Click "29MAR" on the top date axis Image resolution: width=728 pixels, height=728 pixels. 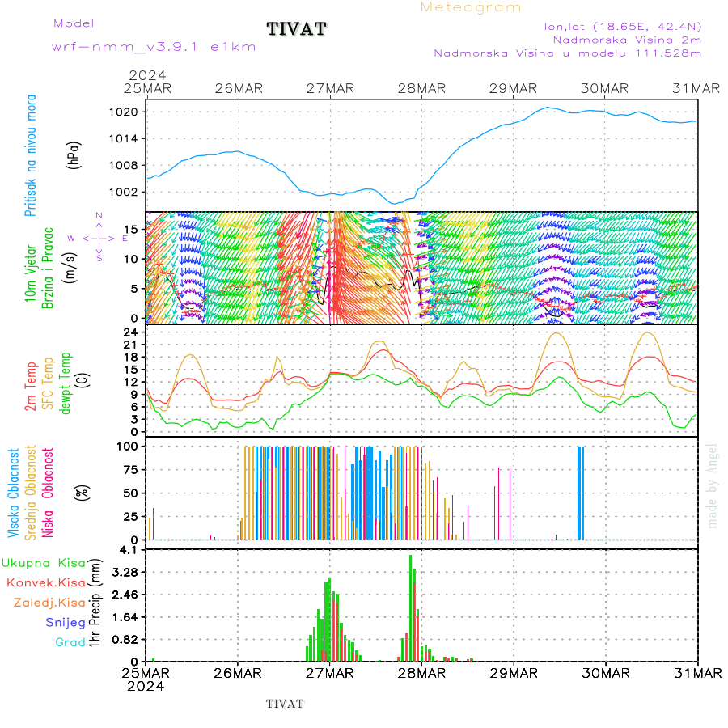click(513, 88)
